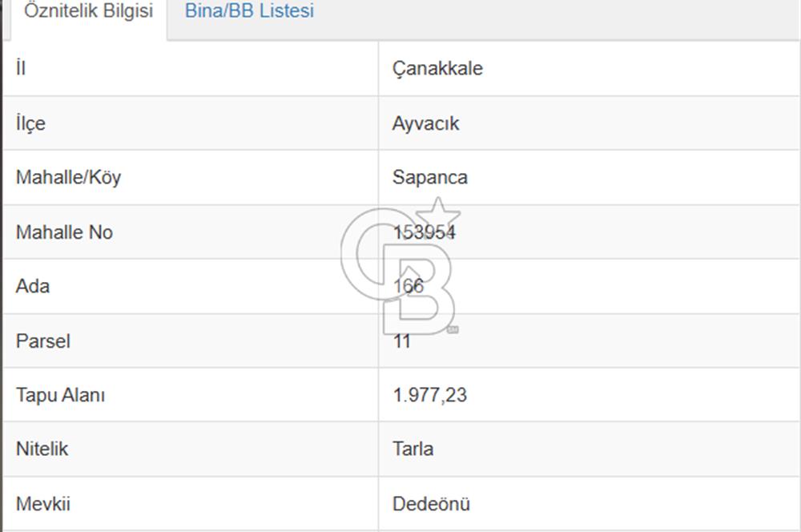Screen dimensions: 801x532
Task: Click the Mevkii row label
Action: (x=43, y=504)
